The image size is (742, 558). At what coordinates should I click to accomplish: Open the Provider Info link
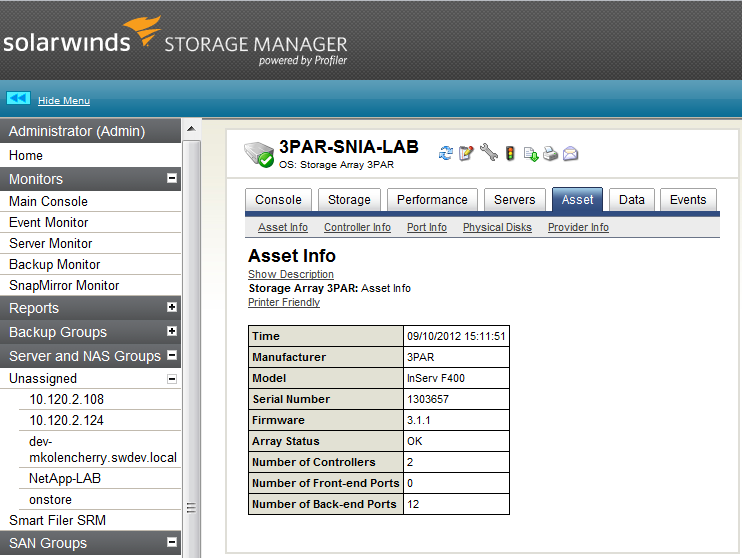click(578, 227)
